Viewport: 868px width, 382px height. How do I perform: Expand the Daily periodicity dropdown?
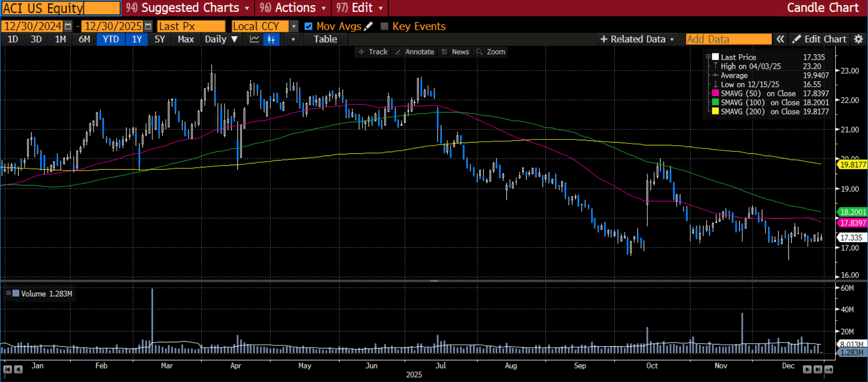(221, 39)
